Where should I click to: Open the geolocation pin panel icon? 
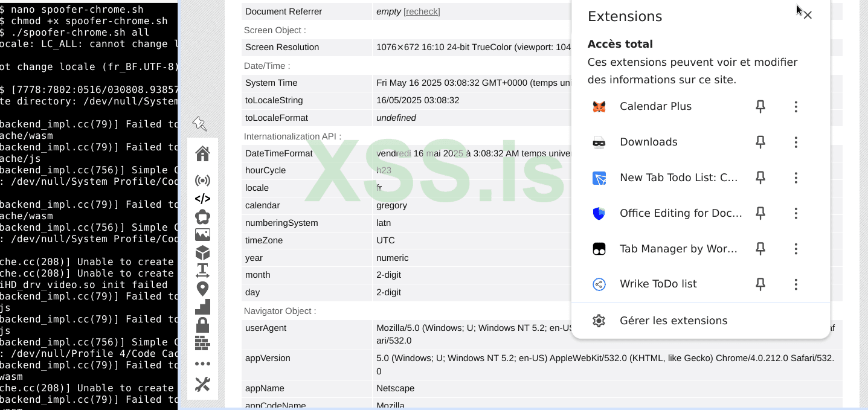[202, 289]
